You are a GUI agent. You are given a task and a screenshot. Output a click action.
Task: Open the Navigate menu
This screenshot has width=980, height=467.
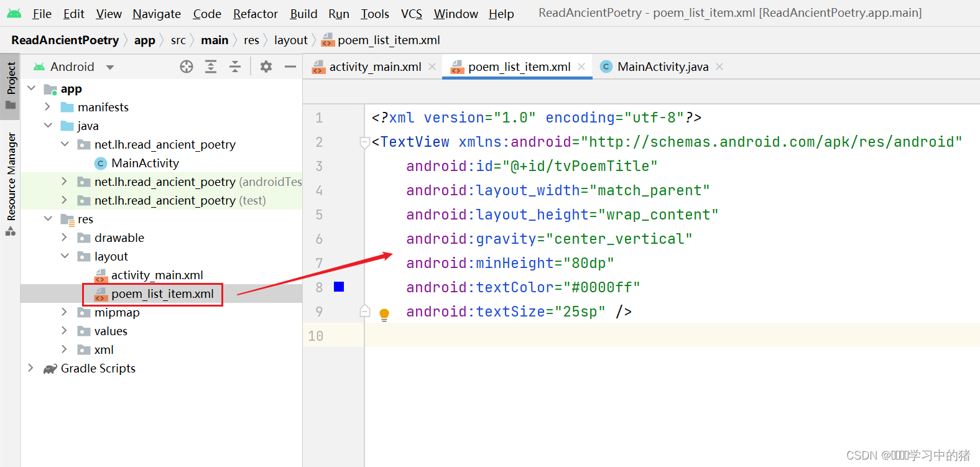tap(157, 14)
